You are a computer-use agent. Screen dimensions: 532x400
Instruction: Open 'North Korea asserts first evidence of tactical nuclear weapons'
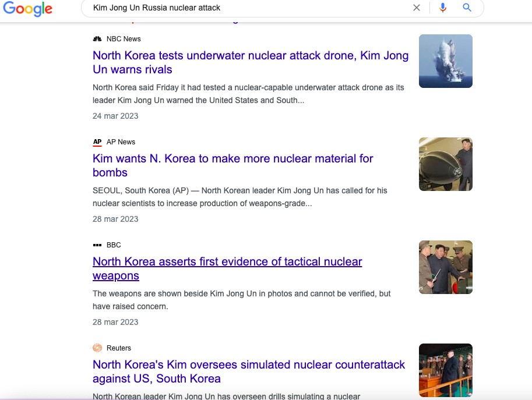(x=227, y=268)
